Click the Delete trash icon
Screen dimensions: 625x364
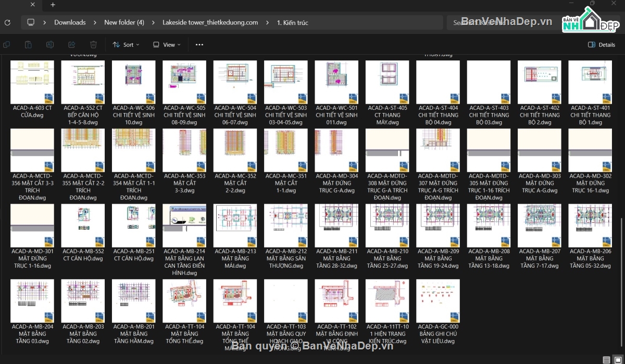[x=93, y=45]
